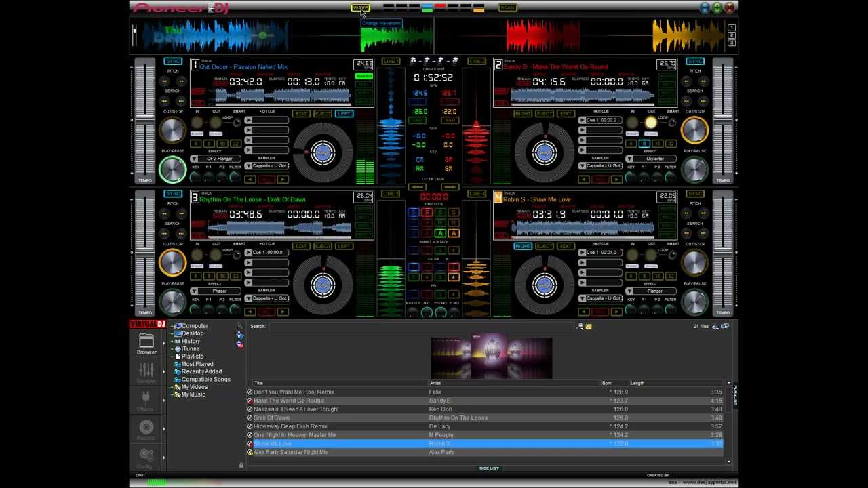Click blue add virtual folder icon
Screen dimensions: 868x488
coord(239,335)
